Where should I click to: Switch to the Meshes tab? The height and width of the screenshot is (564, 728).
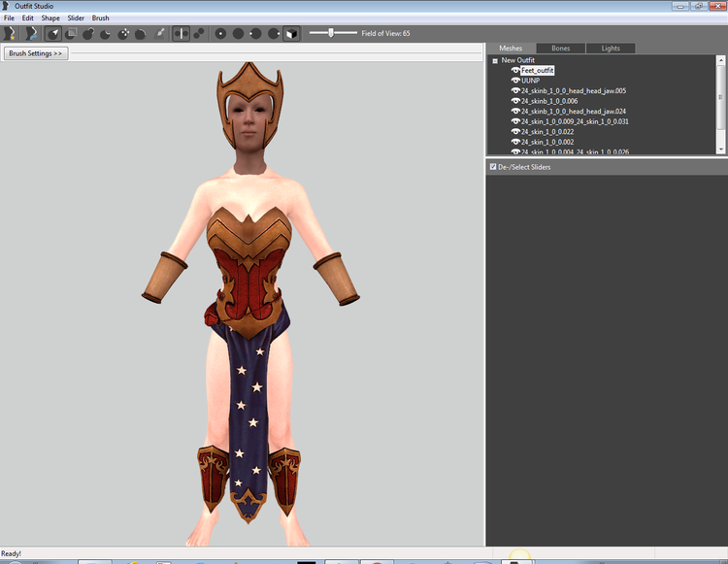coord(511,49)
